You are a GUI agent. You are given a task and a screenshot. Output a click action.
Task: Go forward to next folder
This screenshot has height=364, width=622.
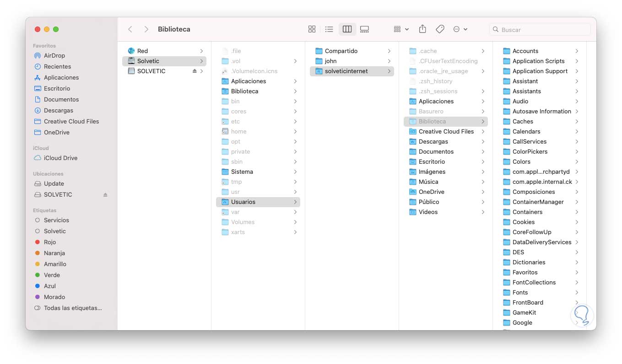click(146, 29)
